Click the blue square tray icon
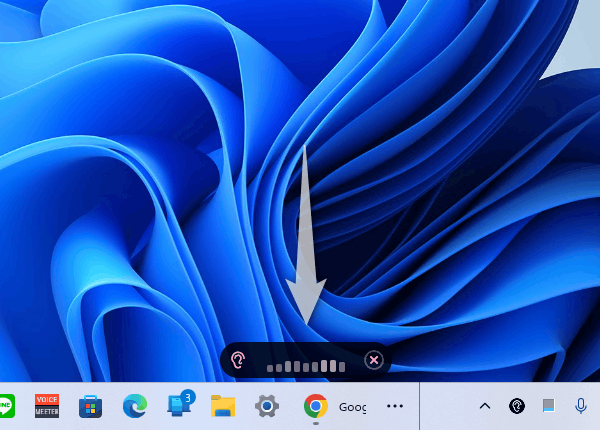 coord(548,406)
